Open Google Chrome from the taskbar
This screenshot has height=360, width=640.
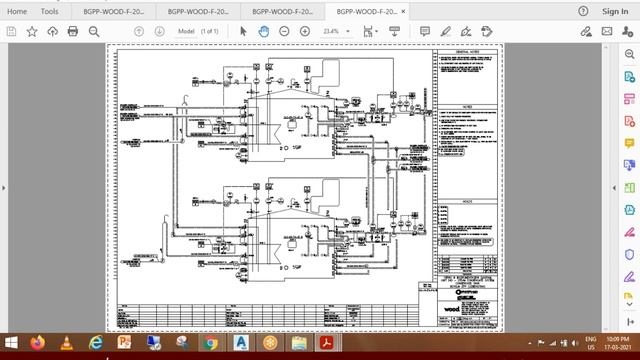(x=211, y=343)
